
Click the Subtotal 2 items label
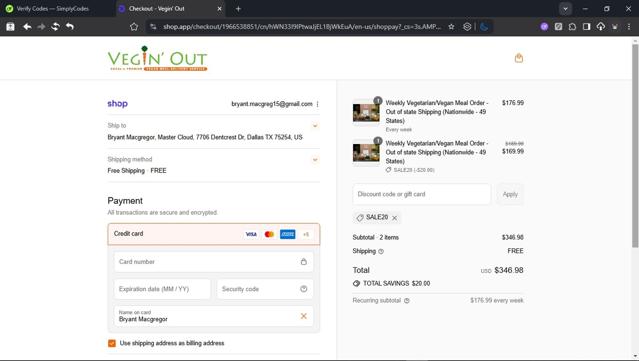pos(375,237)
